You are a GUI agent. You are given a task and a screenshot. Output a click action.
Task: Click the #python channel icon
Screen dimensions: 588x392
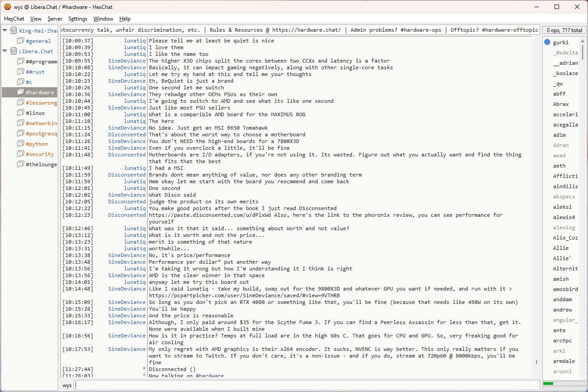pyautogui.click(x=21, y=144)
